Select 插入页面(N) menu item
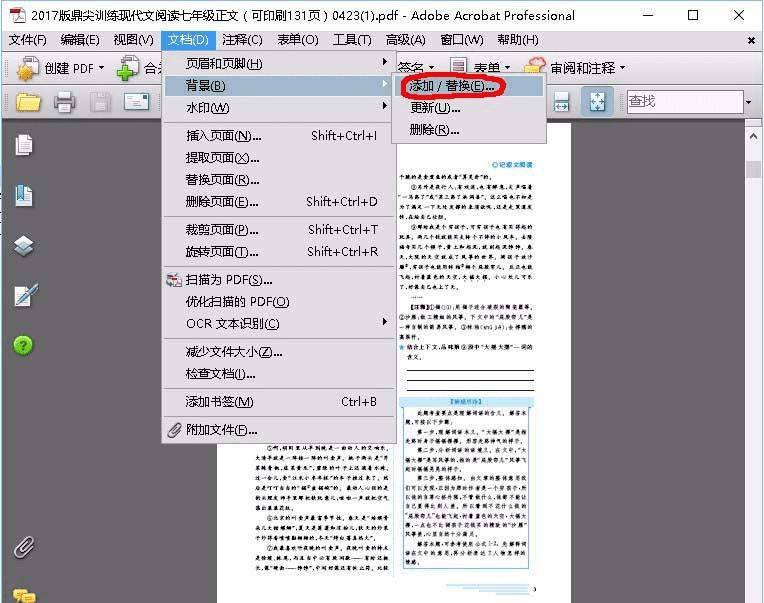The height and width of the screenshot is (603, 764). click(x=279, y=135)
